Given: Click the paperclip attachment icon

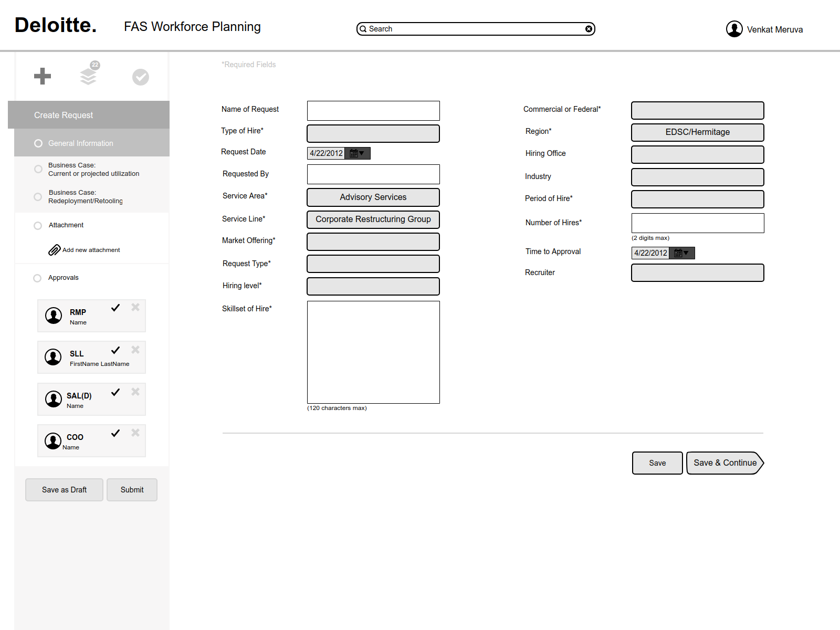Looking at the screenshot, I should pos(55,250).
